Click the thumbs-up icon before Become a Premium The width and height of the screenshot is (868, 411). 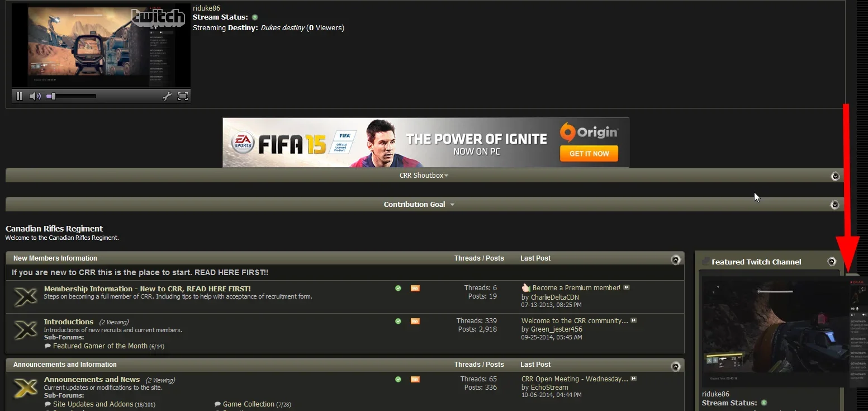point(525,287)
